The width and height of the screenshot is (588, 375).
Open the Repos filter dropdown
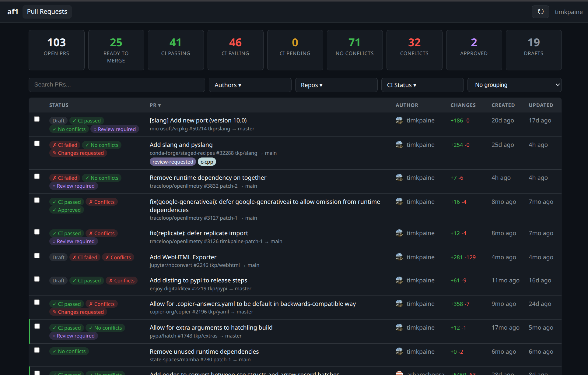coord(336,85)
